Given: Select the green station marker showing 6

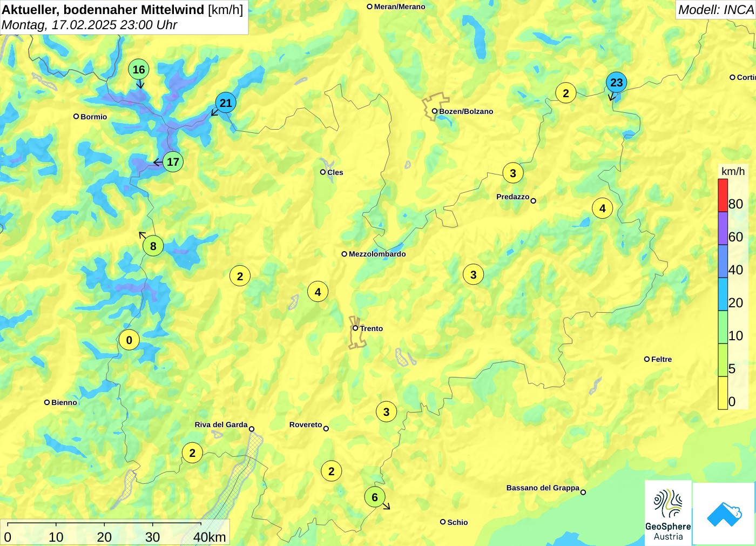Looking at the screenshot, I should 375,497.
